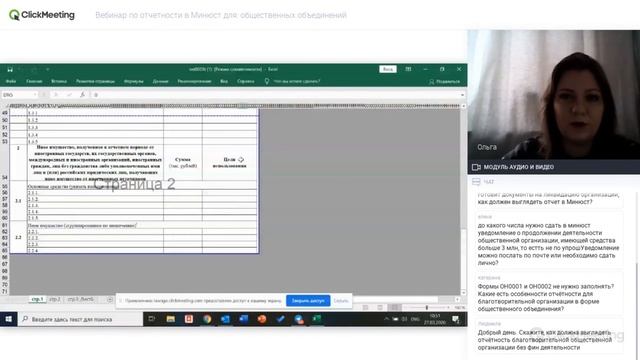Open Excel from the taskbar
640x360 pixels.
[317, 319]
